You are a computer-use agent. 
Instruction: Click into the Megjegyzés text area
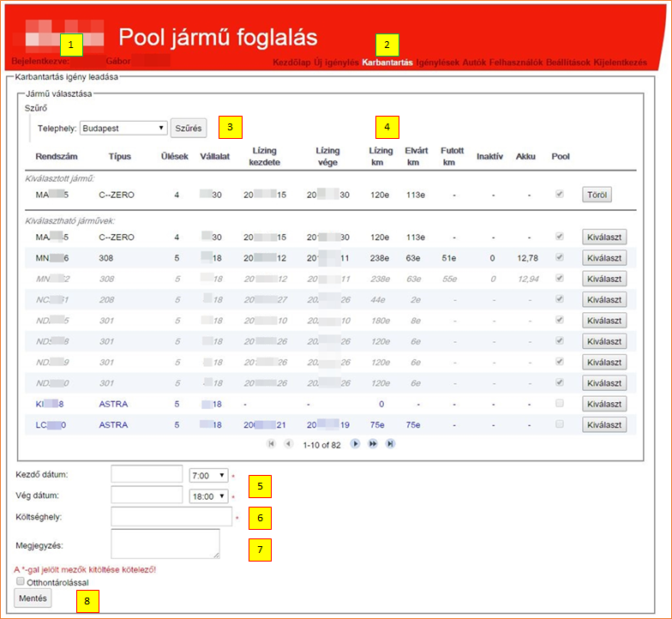[165, 544]
